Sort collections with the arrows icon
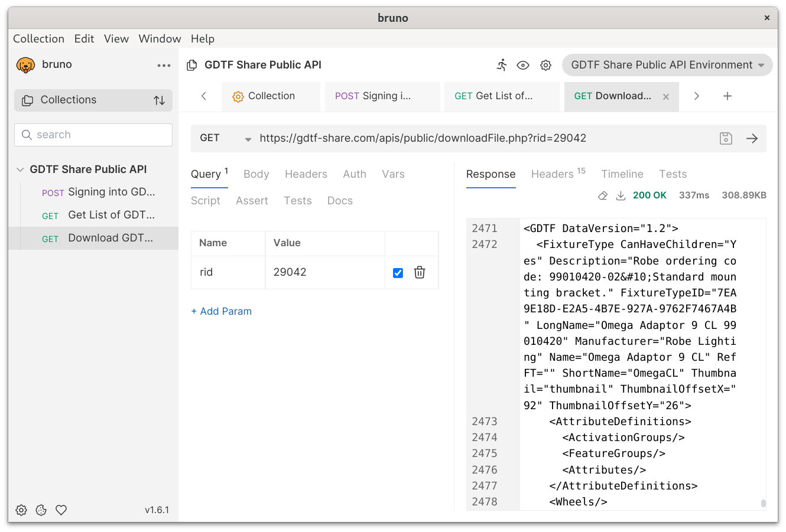786x532 pixels. point(160,100)
